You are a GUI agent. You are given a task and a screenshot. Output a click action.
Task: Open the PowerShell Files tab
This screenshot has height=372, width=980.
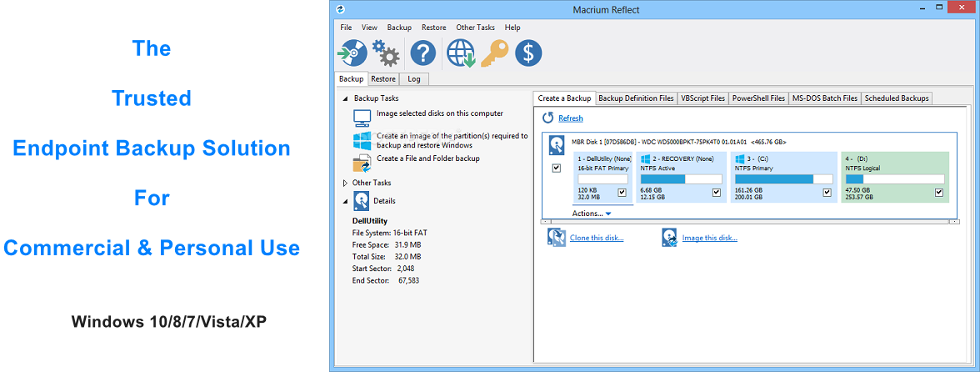[758, 98]
